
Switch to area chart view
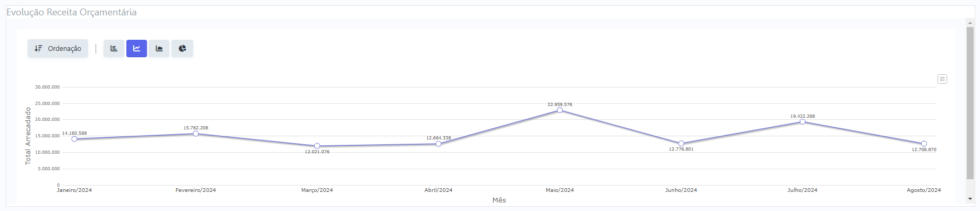tap(159, 48)
